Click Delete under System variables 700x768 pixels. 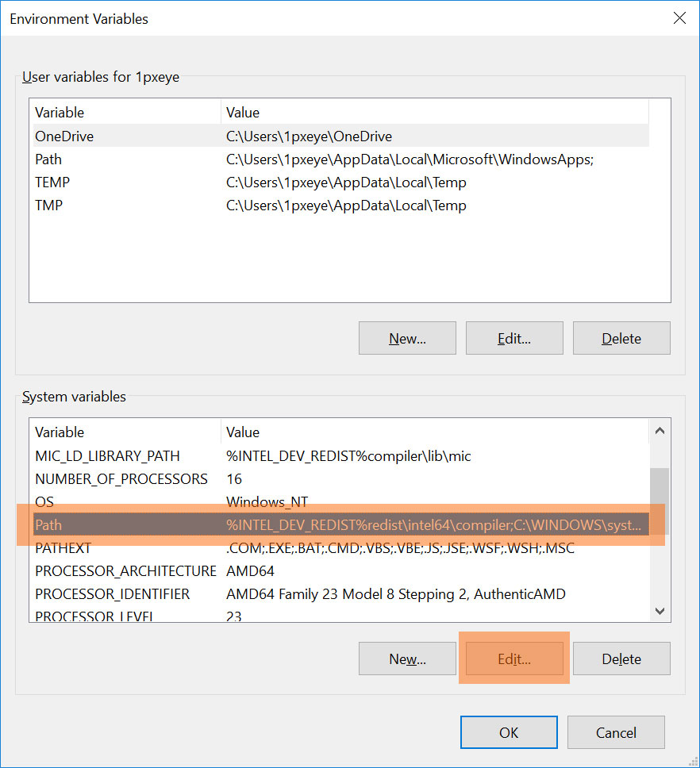pos(621,659)
